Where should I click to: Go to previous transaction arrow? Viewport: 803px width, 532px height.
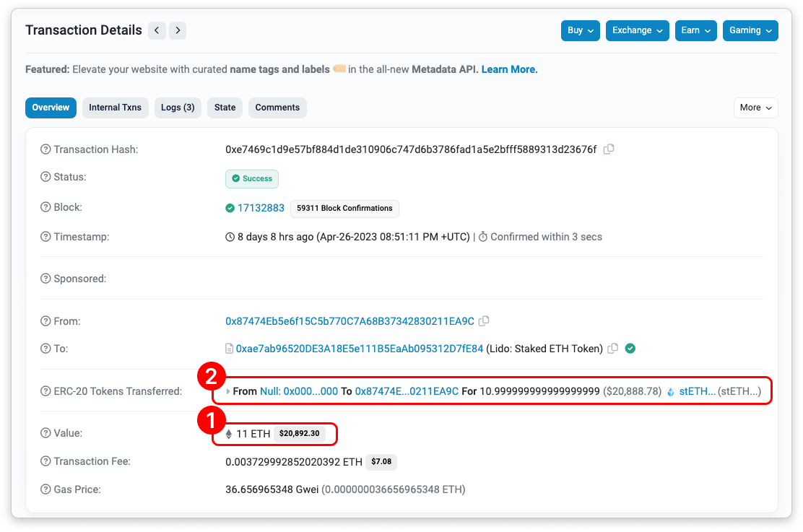(x=157, y=30)
